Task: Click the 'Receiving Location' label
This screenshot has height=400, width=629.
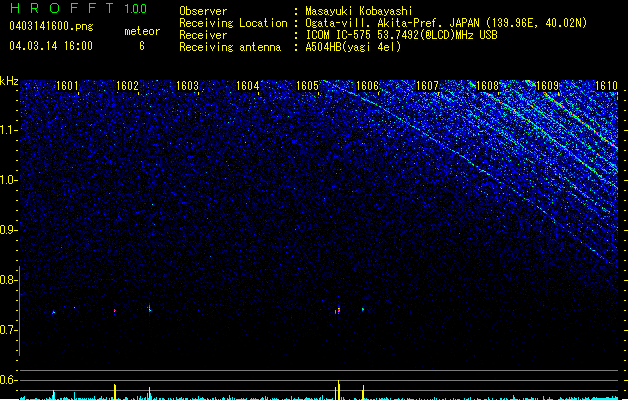Action: click(x=233, y=23)
